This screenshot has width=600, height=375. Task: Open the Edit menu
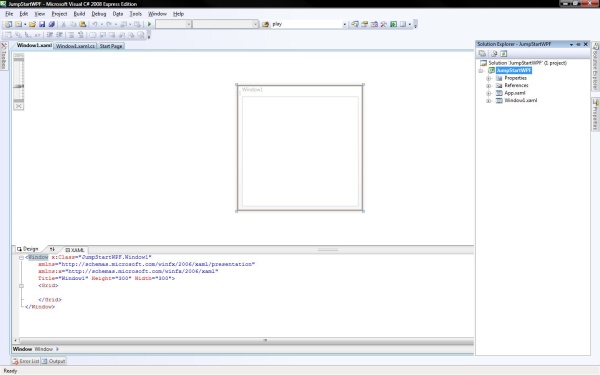point(24,14)
